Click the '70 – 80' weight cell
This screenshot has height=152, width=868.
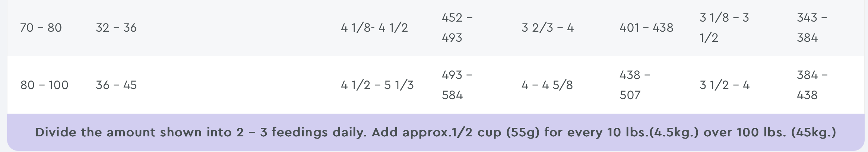(41, 28)
